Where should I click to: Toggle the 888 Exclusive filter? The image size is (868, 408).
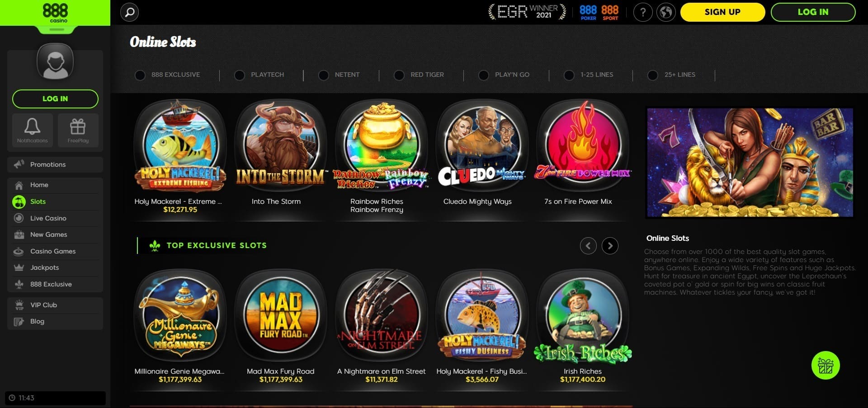coord(168,75)
